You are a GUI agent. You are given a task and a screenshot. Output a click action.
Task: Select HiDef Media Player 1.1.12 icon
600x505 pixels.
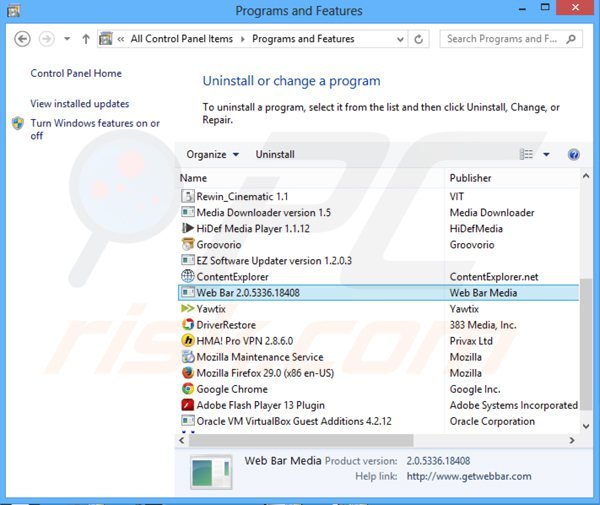[188, 228]
